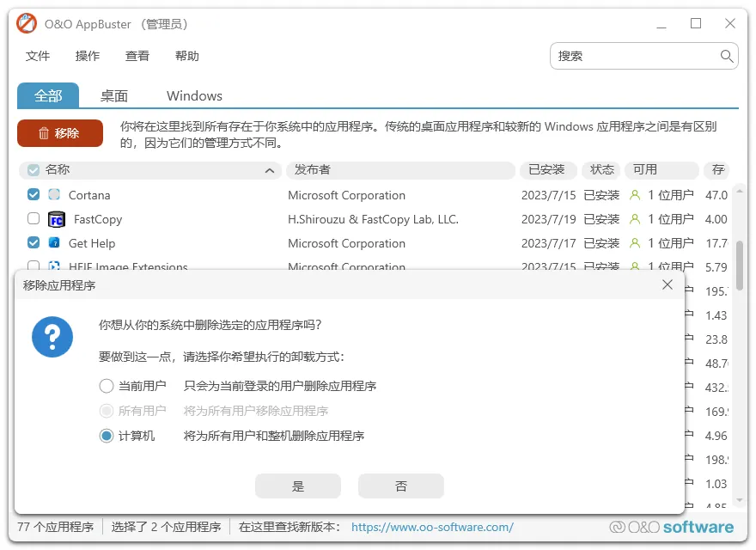Select the 计算机 radio button

(x=106, y=437)
